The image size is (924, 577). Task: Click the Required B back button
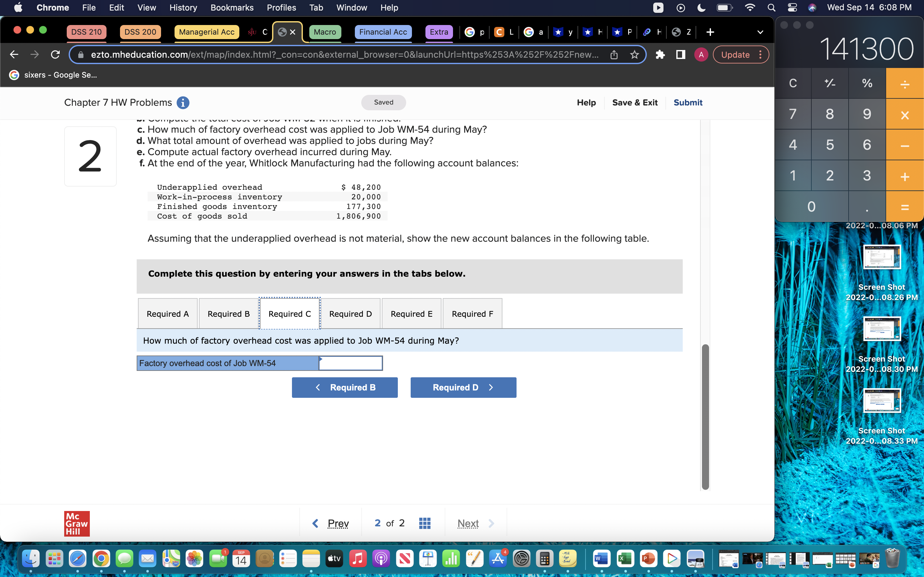pyautogui.click(x=344, y=387)
